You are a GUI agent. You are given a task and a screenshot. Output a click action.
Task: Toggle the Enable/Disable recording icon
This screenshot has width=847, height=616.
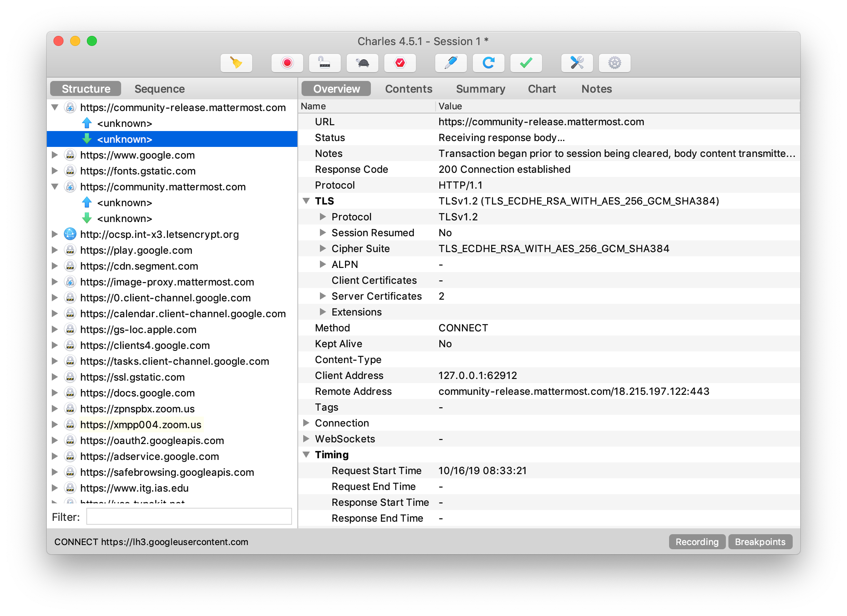pos(287,63)
